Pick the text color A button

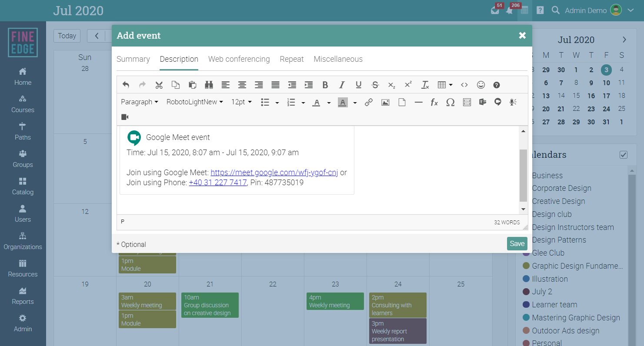[317, 103]
